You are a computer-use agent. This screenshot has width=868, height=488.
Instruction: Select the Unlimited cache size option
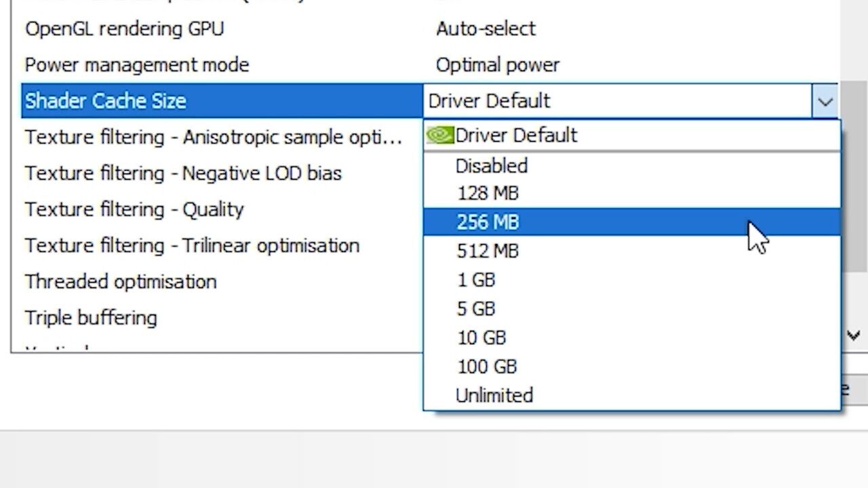(x=494, y=396)
